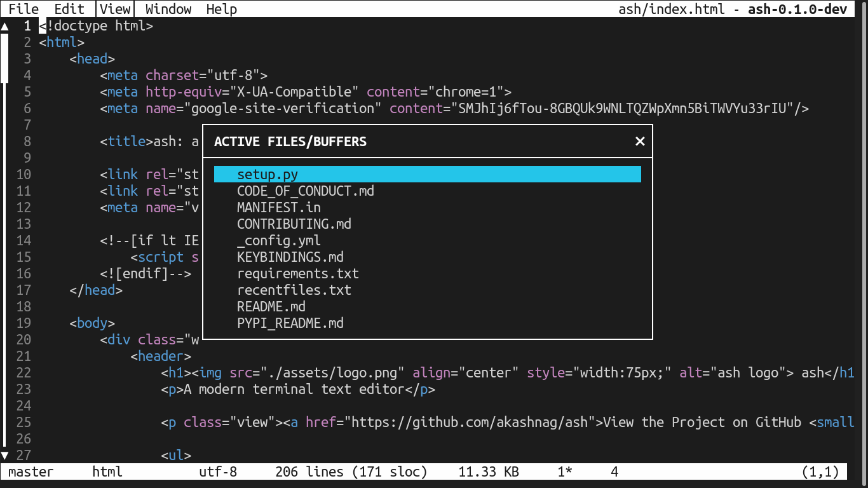Open requirements.txt from the buffer list

(x=297, y=273)
